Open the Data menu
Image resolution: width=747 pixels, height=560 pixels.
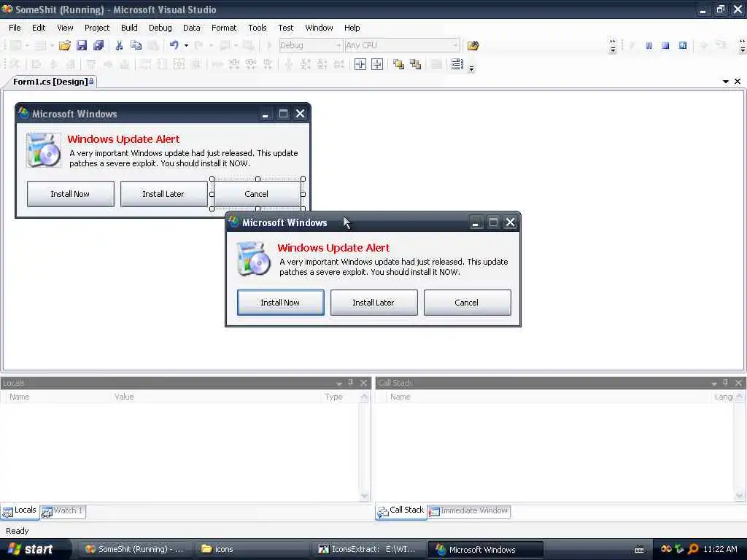pyautogui.click(x=192, y=28)
